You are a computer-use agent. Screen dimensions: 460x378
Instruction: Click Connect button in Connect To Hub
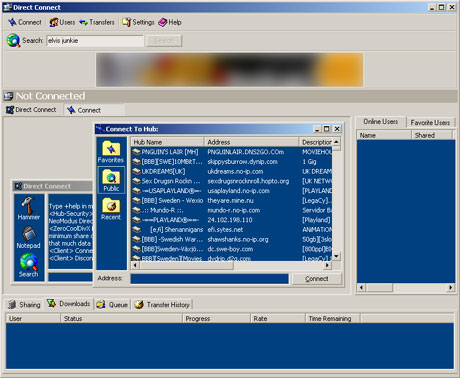(x=317, y=279)
